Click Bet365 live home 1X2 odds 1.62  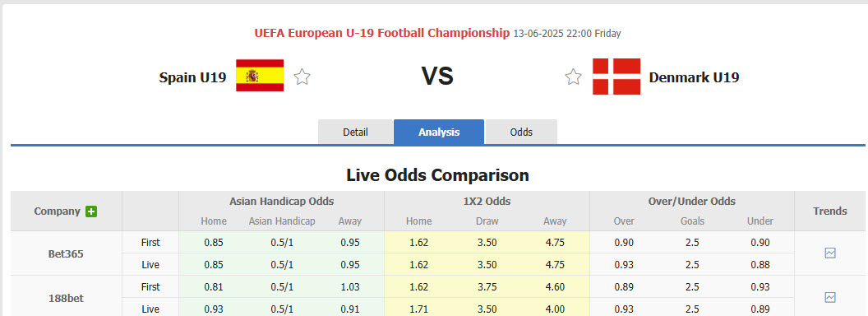[x=418, y=264]
